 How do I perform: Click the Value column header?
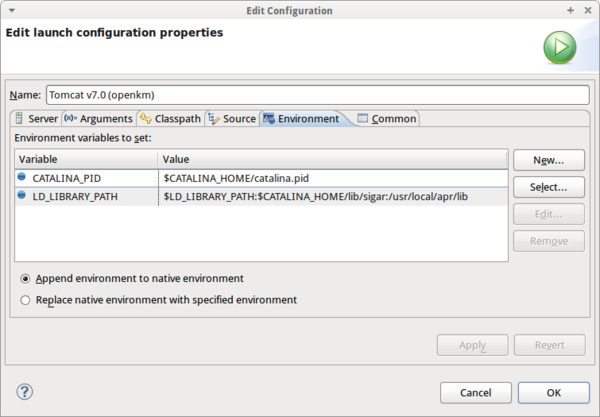click(333, 159)
